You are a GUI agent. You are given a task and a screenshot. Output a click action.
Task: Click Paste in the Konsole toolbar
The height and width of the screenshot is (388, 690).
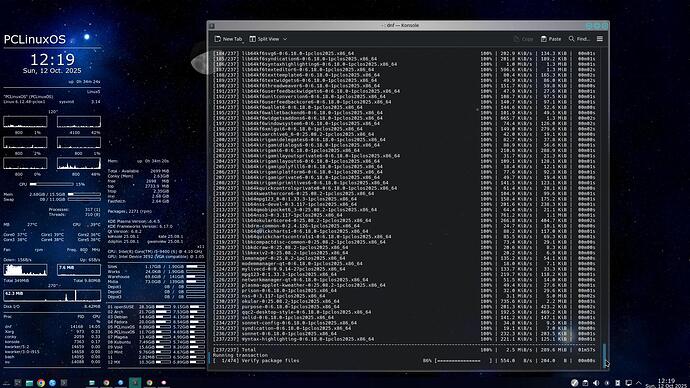[551, 39]
